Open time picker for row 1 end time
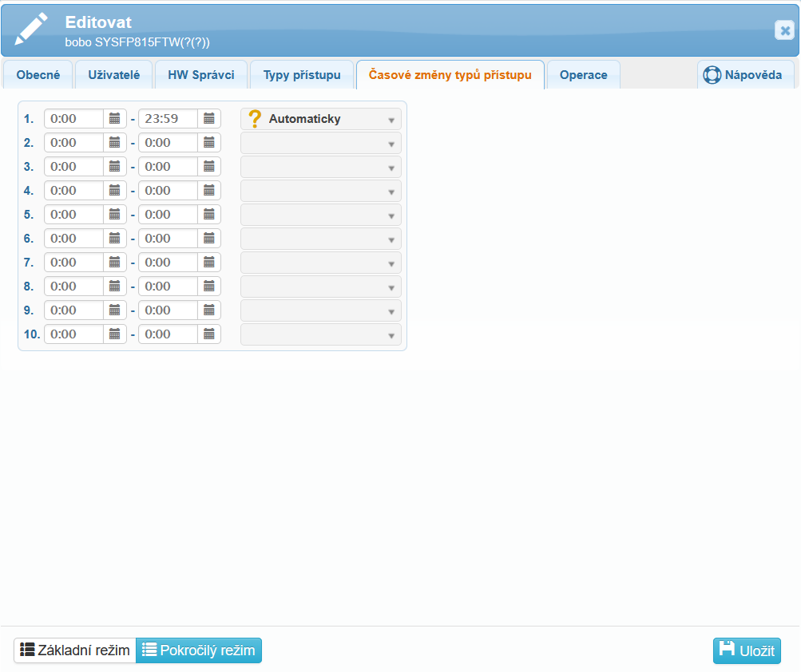The image size is (801, 672). click(209, 119)
